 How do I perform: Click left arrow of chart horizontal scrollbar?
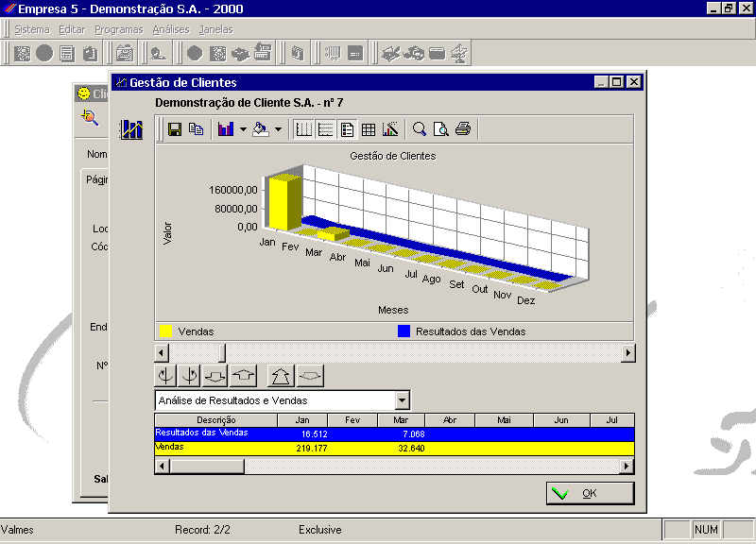pyautogui.click(x=162, y=353)
